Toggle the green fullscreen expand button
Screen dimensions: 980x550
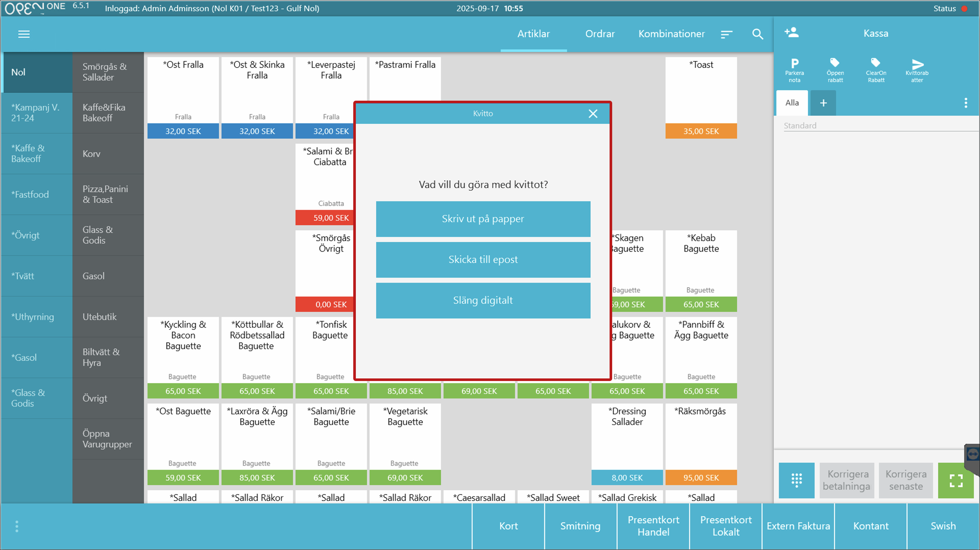point(956,480)
